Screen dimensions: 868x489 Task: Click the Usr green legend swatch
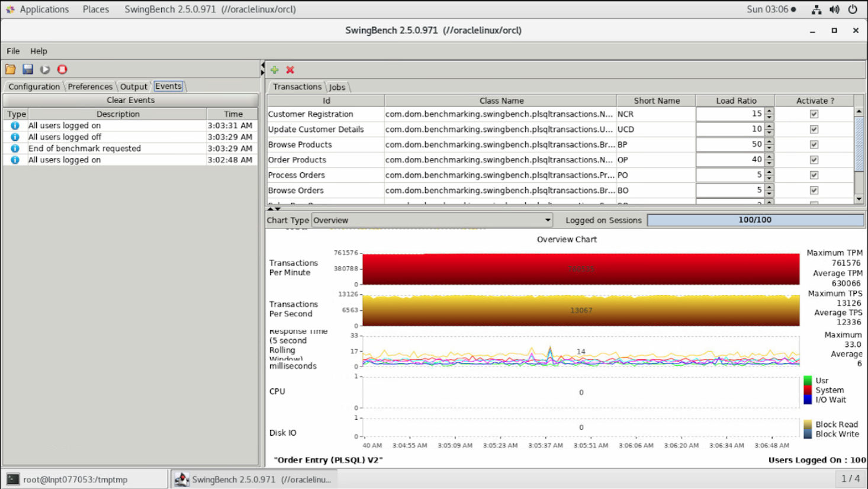(808, 381)
